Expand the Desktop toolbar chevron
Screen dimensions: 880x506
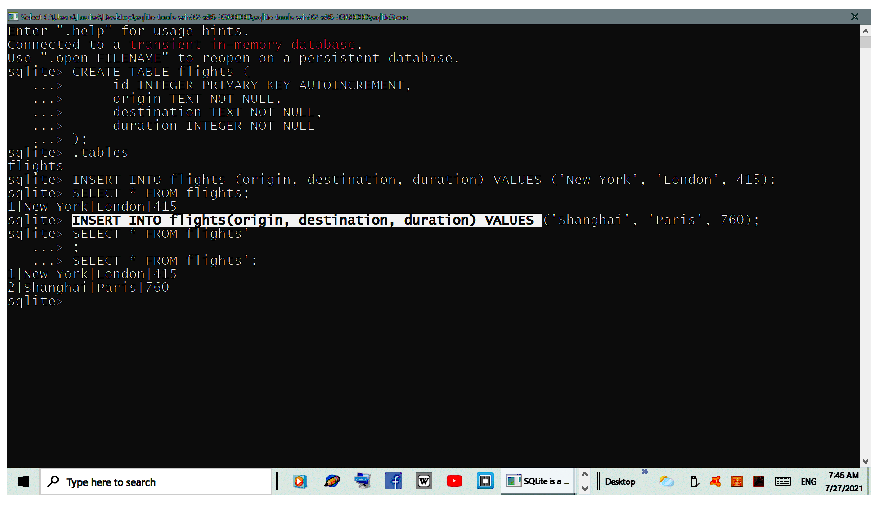645,472
